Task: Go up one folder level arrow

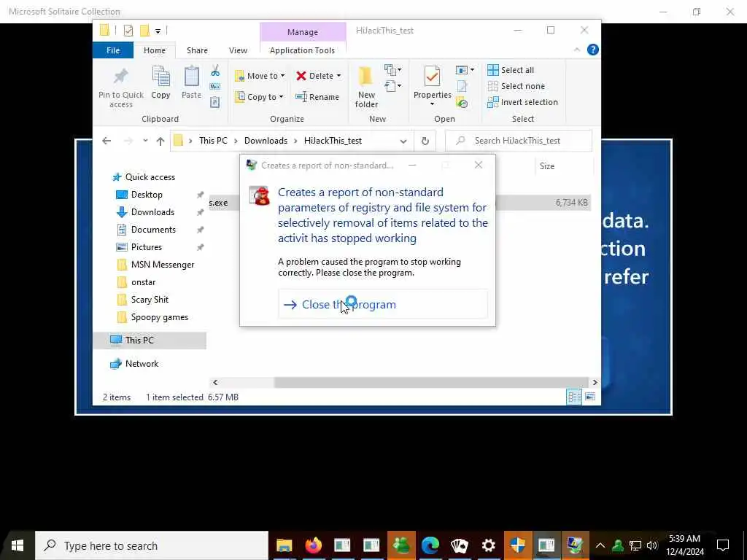Action: [x=160, y=141]
